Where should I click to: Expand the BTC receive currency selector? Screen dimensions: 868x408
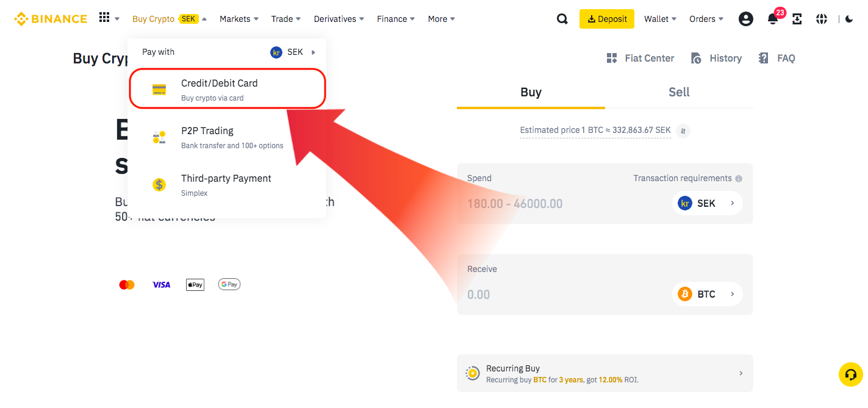coord(707,294)
